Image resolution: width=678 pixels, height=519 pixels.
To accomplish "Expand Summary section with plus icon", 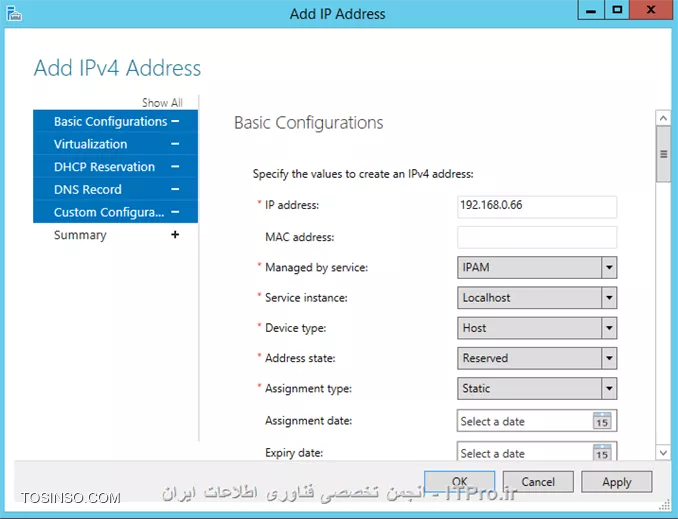I will click(x=175, y=234).
